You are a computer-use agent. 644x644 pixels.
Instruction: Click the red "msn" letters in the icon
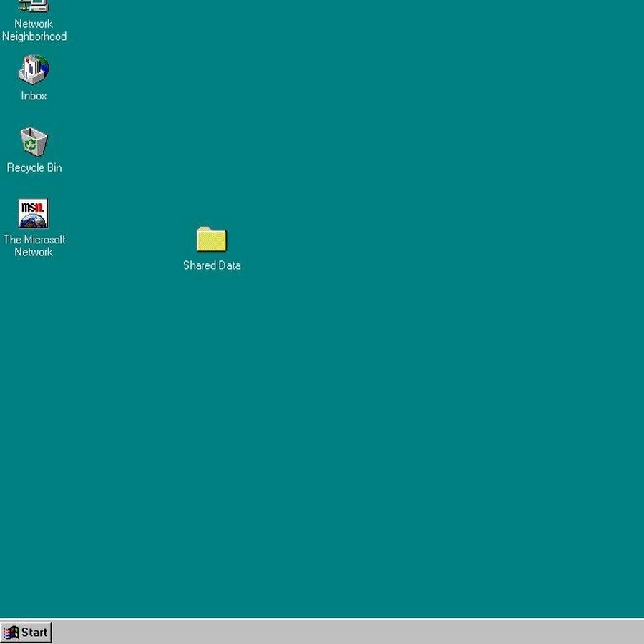coord(33,208)
